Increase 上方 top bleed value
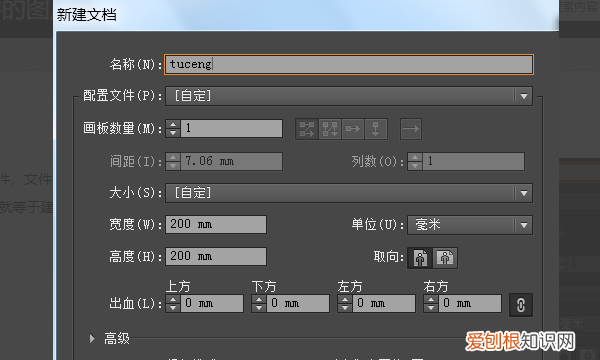Image resolution: width=600 pixels, height=360 pixels. 173,299
